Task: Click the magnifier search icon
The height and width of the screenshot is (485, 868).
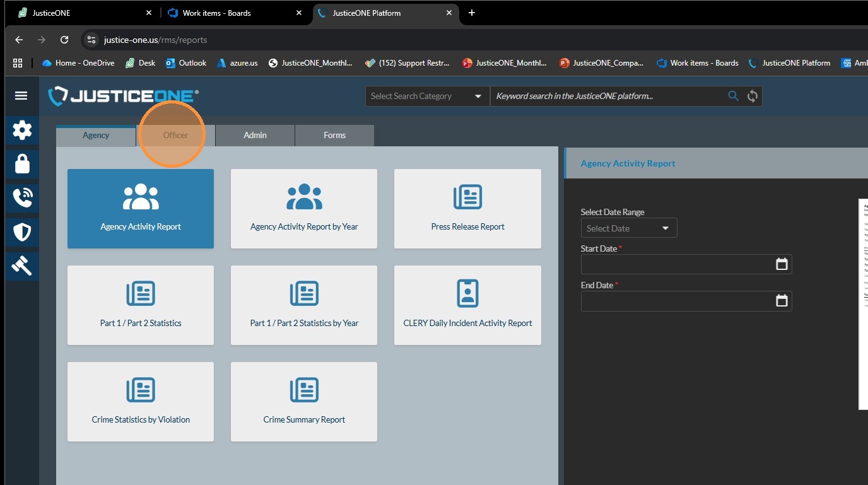Action: pos(733,96)
